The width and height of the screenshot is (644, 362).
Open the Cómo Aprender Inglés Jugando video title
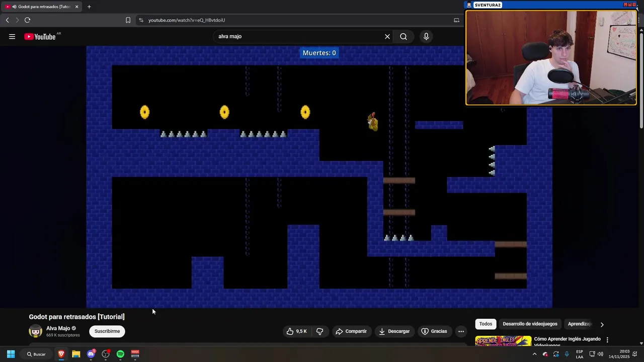[567, 342]
